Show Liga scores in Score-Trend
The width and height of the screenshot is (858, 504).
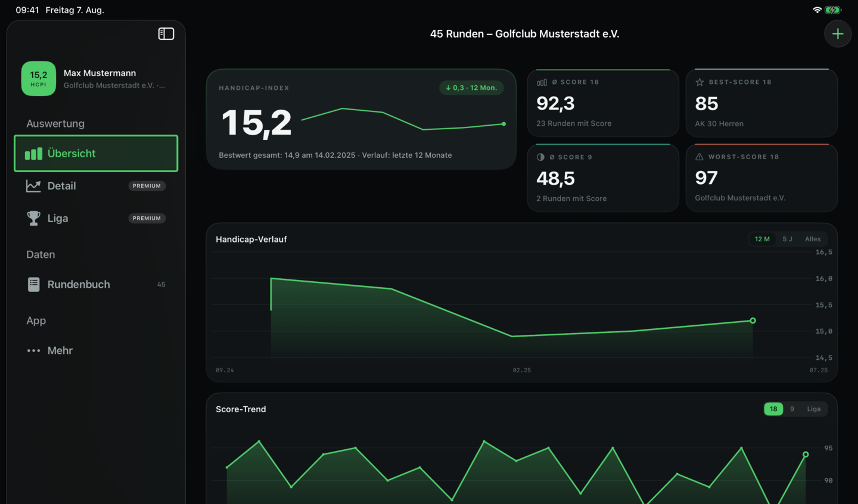[814, 409]
